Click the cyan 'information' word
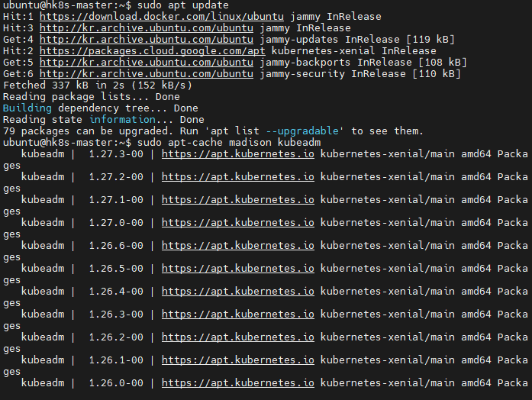532x400 pixels. (x=122, y=120)
